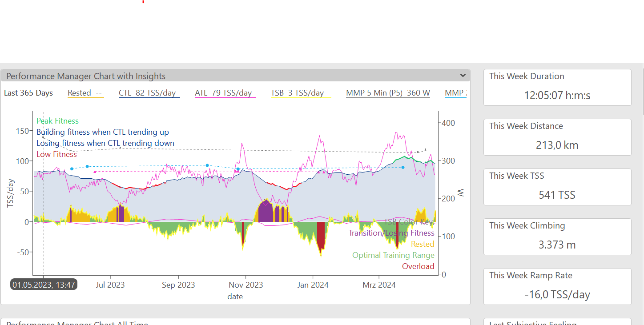
Task: Click the purple transition area near Nov 2023
Action: point(266,211)
